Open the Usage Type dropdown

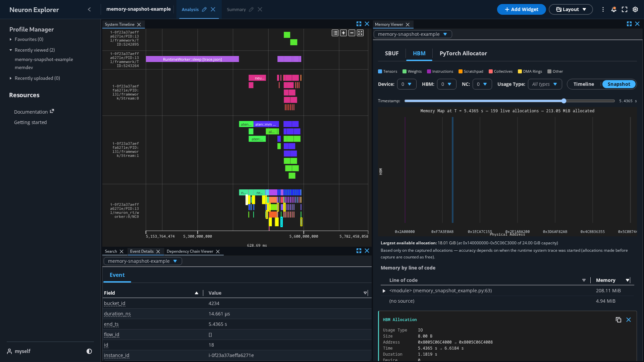tap(545, 84)
